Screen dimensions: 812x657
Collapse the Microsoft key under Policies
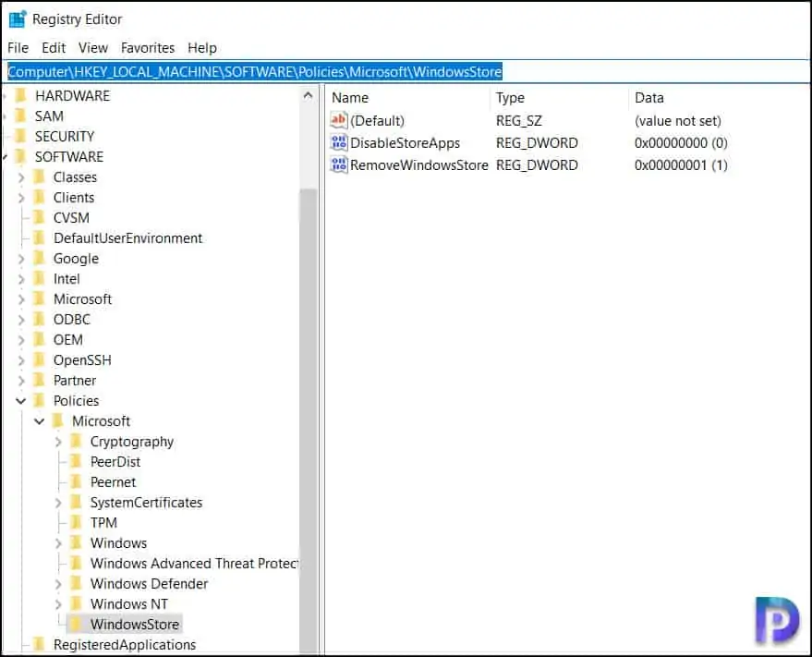[x=40, y=421]
